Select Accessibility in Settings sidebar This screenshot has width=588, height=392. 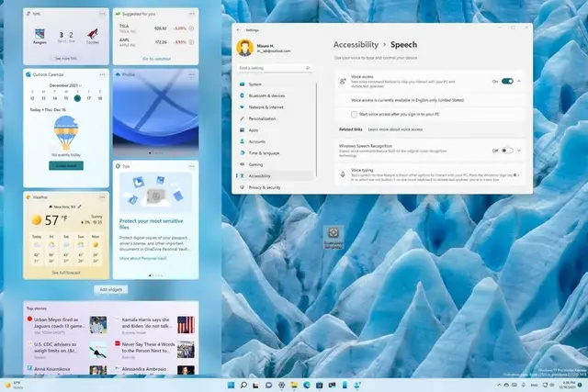[276, 175]
